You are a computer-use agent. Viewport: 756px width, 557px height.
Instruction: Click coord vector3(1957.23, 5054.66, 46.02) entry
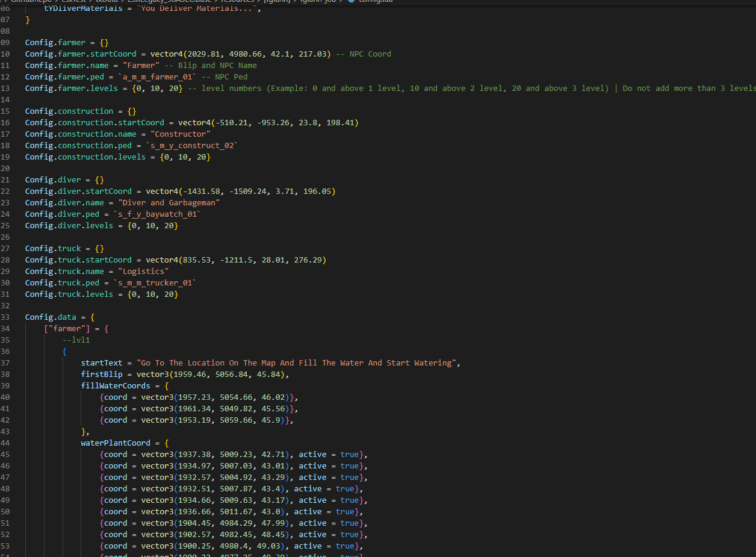(x=199, y=397)
